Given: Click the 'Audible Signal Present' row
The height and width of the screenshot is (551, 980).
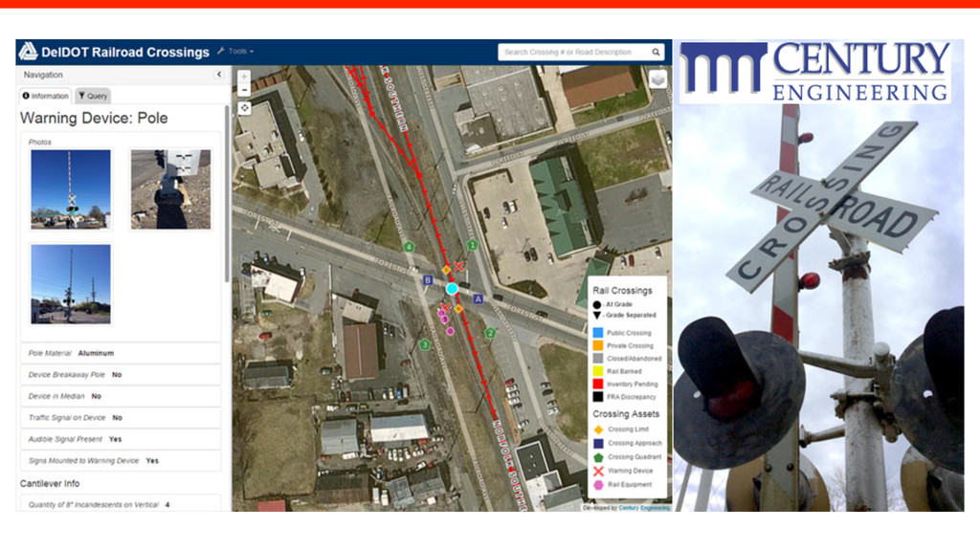Looking at the screenshot, I should (x=121, y=439).
